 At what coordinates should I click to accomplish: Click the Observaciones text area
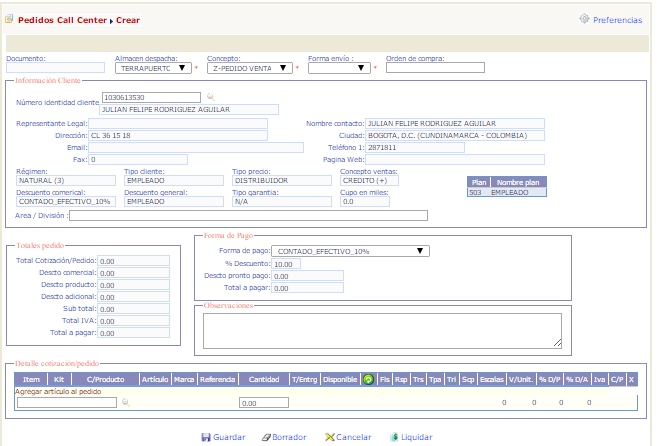click(x=382, y=328)
